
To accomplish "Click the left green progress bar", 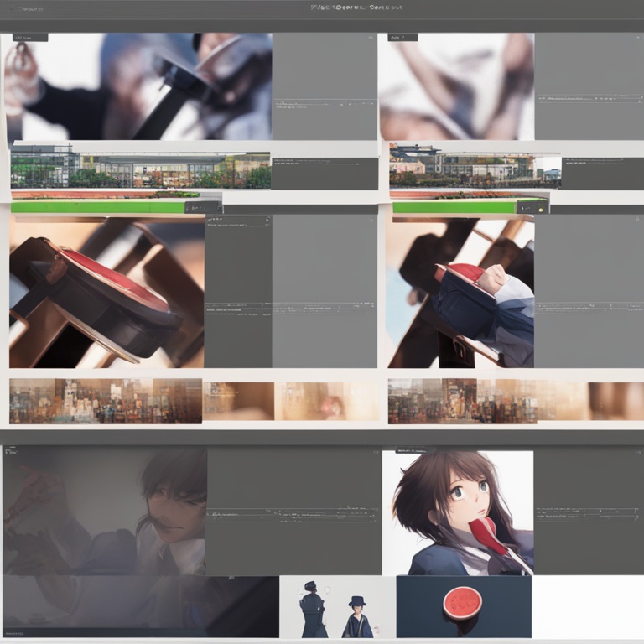I will 98,207.
